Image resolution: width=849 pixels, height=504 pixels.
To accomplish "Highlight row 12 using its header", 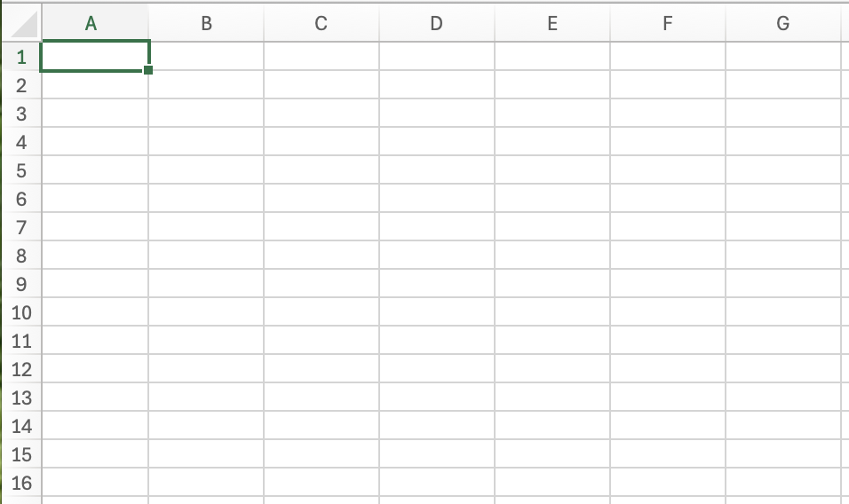I will (x=22, y=369).
